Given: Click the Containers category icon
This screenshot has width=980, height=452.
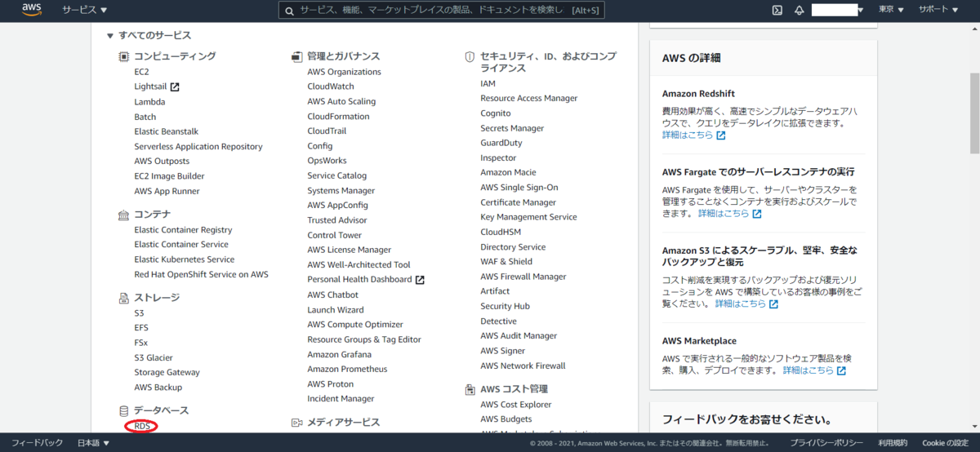Looking at the screenshot, I should (x=123, y=215).
